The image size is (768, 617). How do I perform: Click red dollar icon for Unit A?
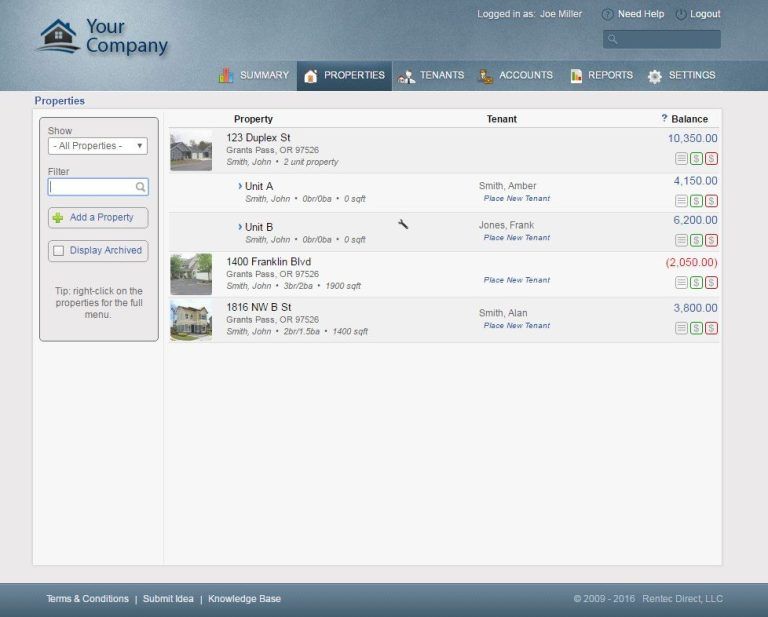point(711,201)
